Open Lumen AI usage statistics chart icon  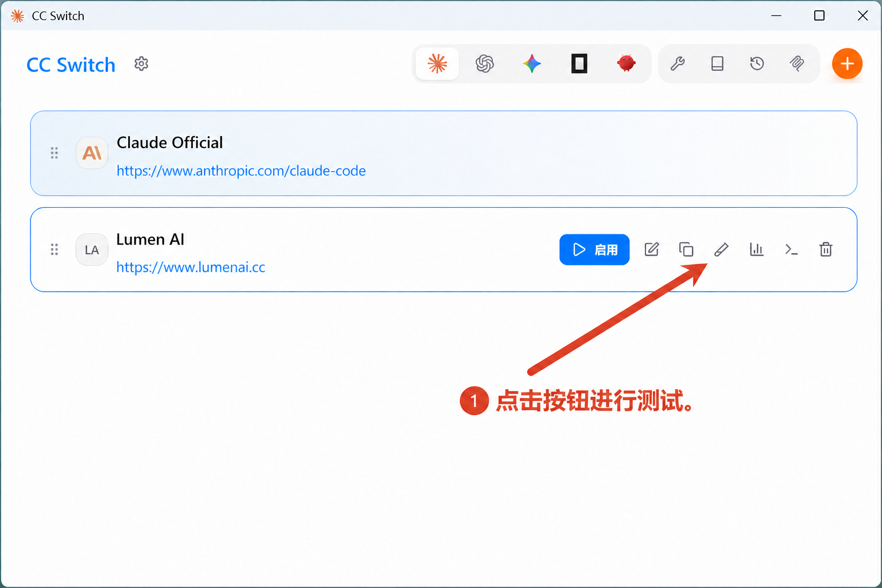(756, 249)
